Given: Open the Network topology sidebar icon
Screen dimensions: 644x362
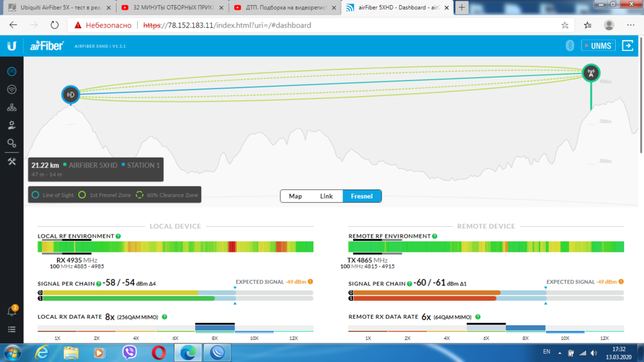Looking at the screenshot, I should [12, 108].
